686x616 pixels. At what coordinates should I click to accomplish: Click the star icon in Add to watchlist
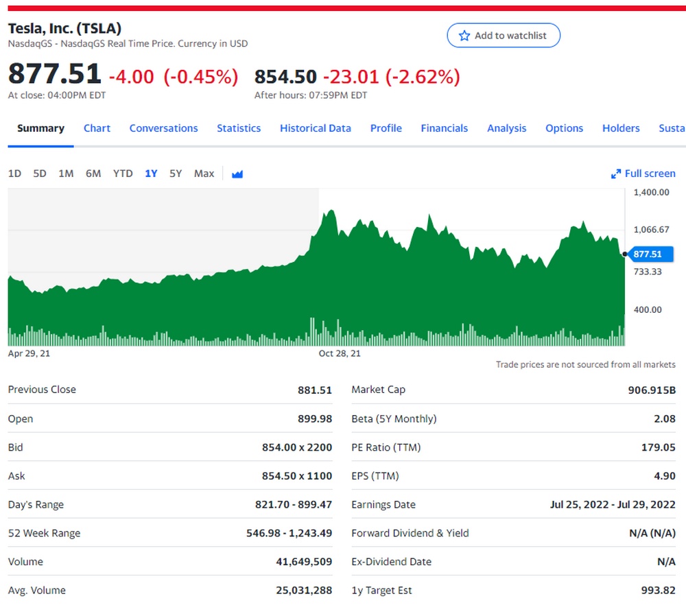[464, 36]
